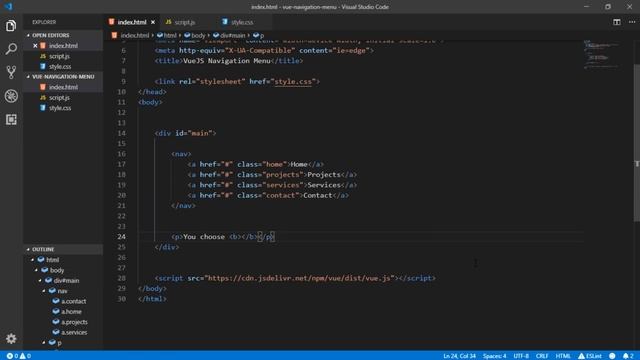Image resolution: width=640 pixels, height=360 pixels.
Task: Open Source Control view in activity bar
Action: [x=11, y=72]
